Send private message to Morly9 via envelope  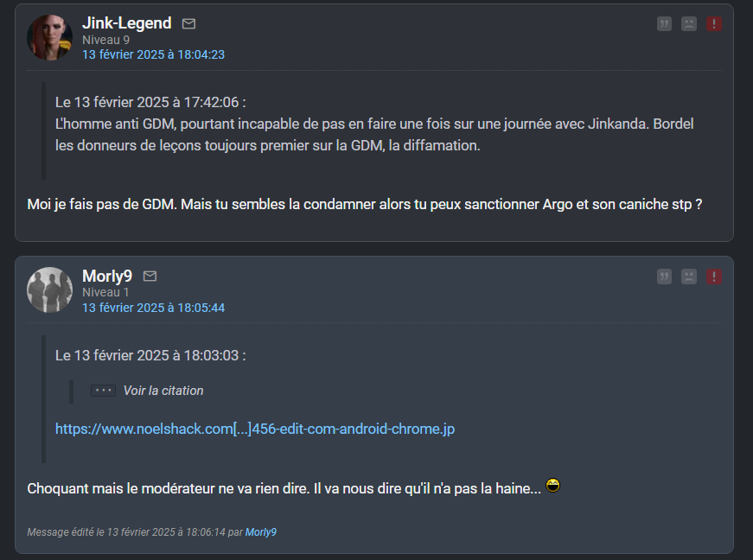pyautogui.click(x=150, y=276)
